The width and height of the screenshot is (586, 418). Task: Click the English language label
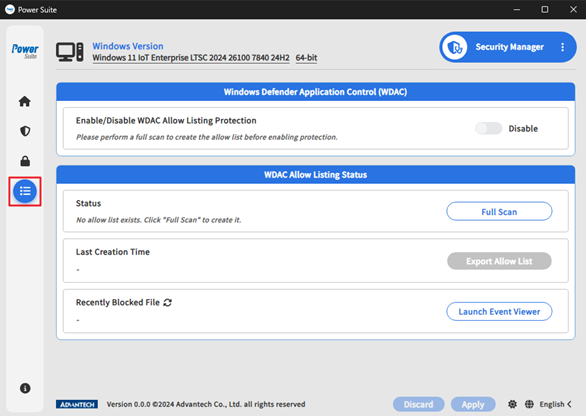[552, 404]
